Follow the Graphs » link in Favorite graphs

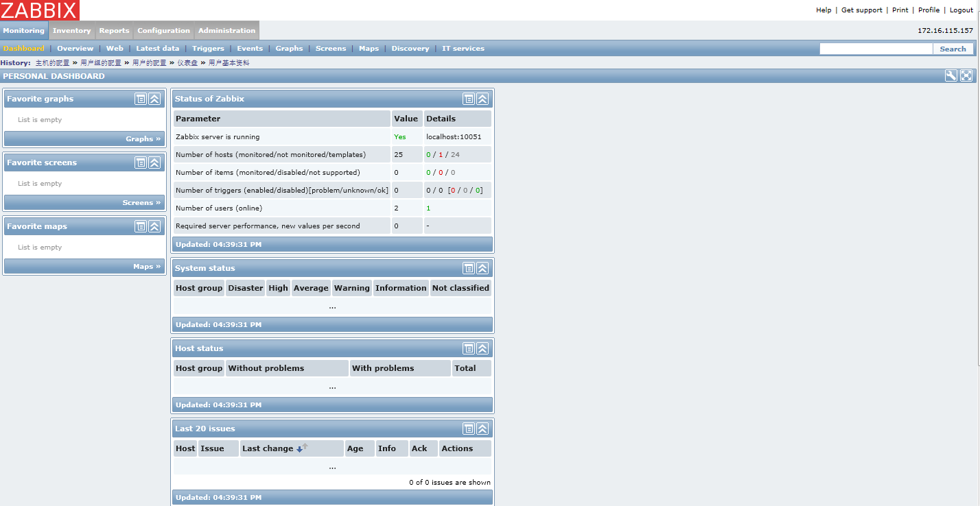click(x=143, y=138)
